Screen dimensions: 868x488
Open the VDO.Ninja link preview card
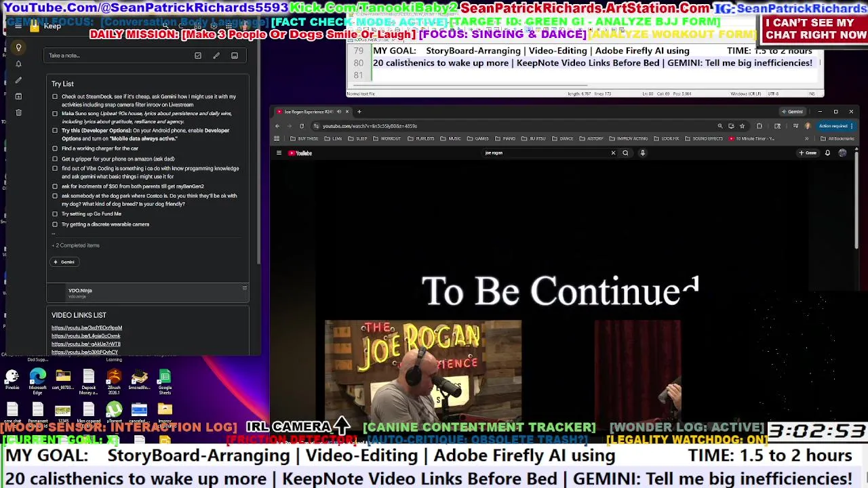click(x=148, y=293)
